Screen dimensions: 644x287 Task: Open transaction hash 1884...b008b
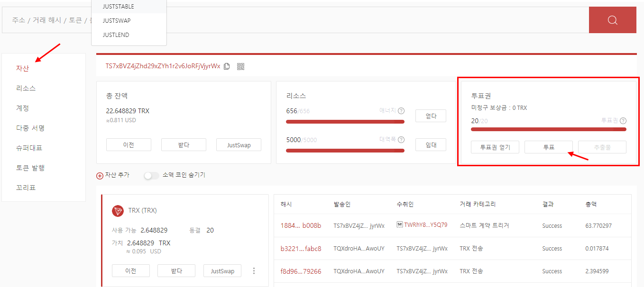pyautogui.click(x=301, y=225)
